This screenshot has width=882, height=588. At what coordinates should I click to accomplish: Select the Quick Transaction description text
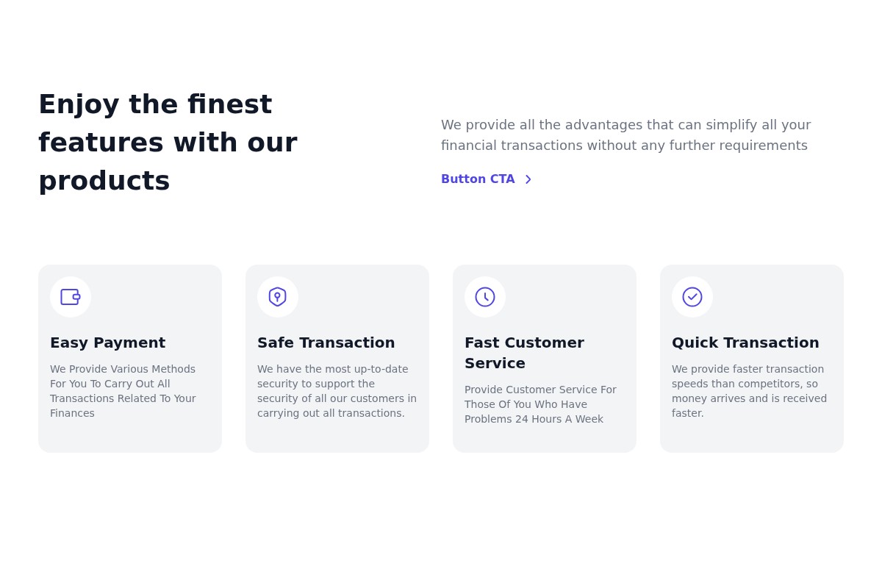[x=749, y=391]
